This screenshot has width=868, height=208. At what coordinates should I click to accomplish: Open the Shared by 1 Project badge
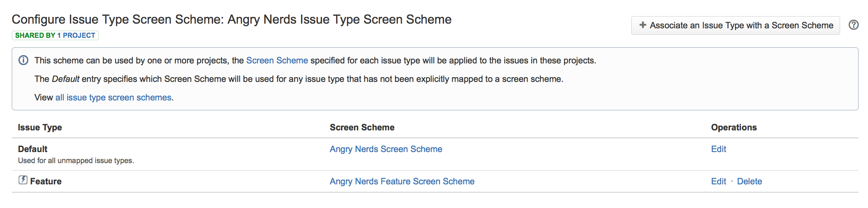(x=55, y=35)
